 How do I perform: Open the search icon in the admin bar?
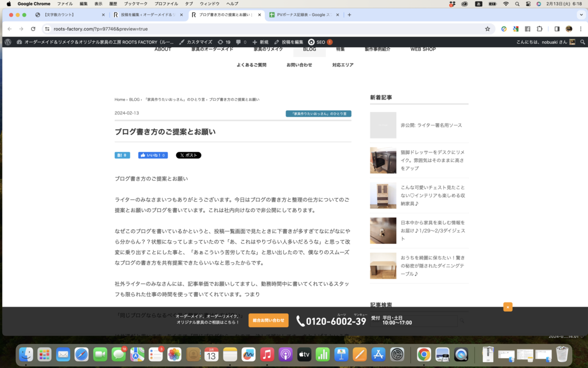click(x=583, y=41)
